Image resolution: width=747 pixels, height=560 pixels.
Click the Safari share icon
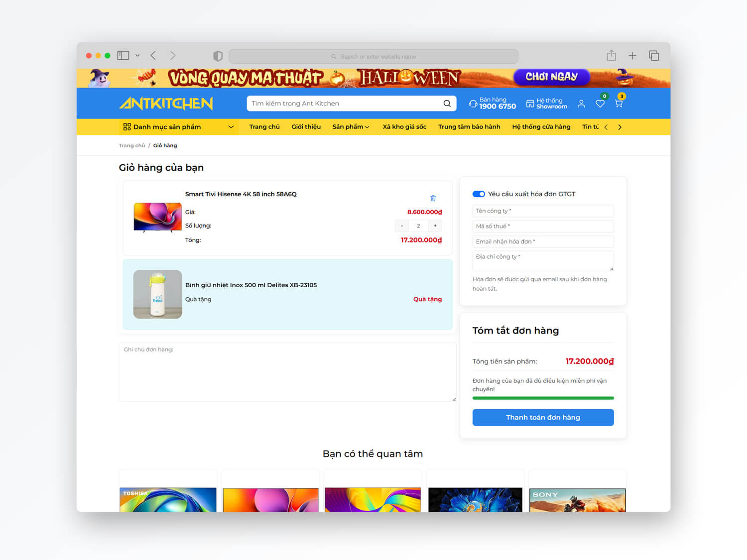(612, 55)
